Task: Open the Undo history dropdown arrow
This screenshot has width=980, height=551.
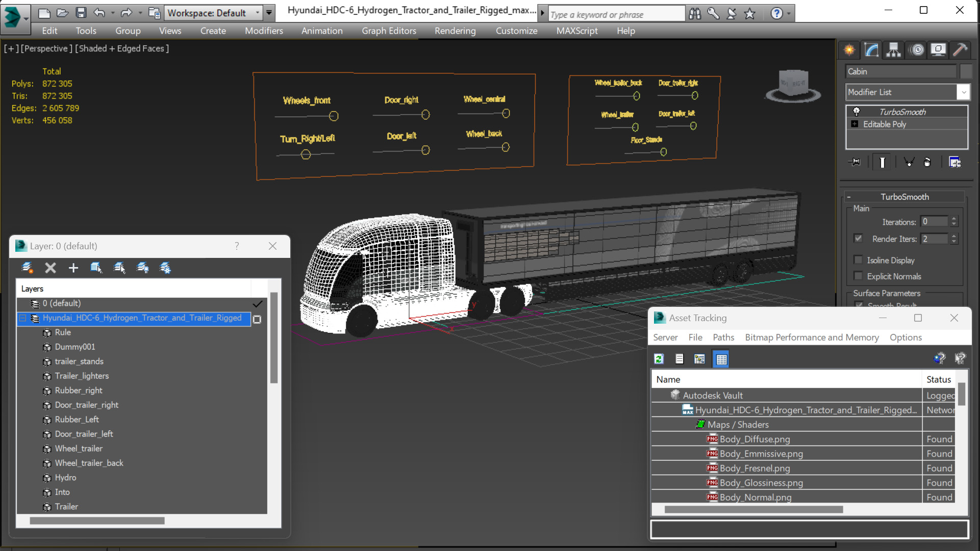Action: (113, 13)
